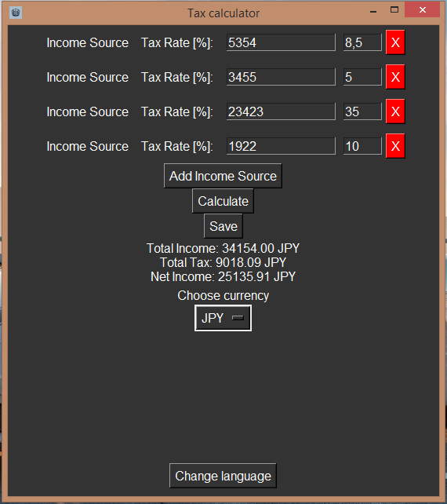Minimize the Tax calculator window

[x=373, y=11]
